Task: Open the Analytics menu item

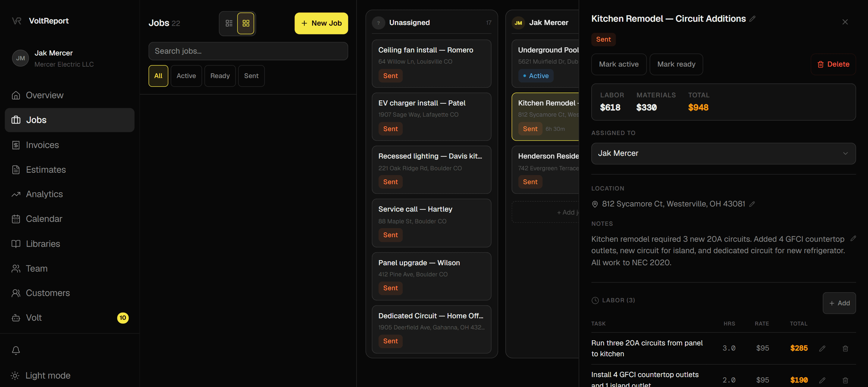Action: click(x=70, y=194)
